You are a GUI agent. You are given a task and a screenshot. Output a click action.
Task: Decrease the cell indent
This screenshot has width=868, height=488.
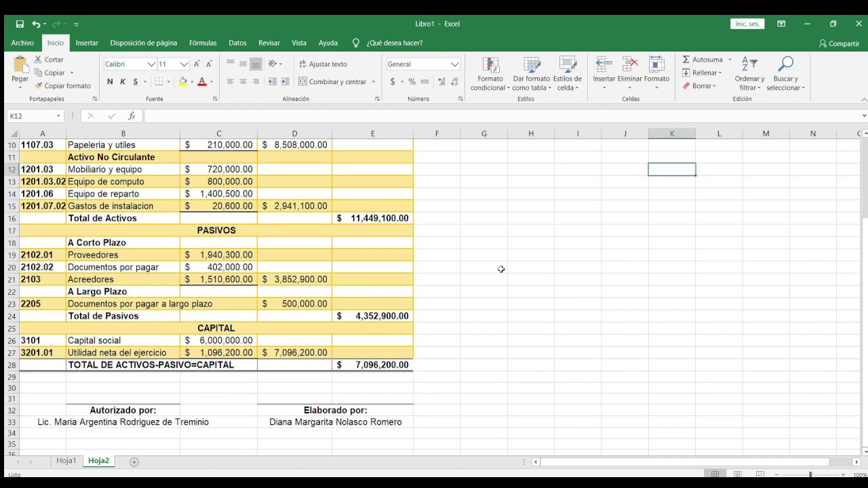click(x=272, y=82)
